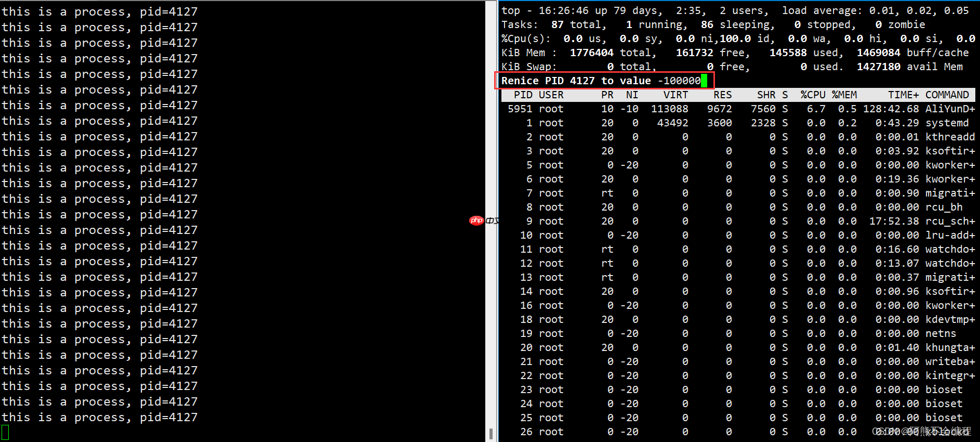
Task: Select the '1 running' task count
Action: coord(657,24)
